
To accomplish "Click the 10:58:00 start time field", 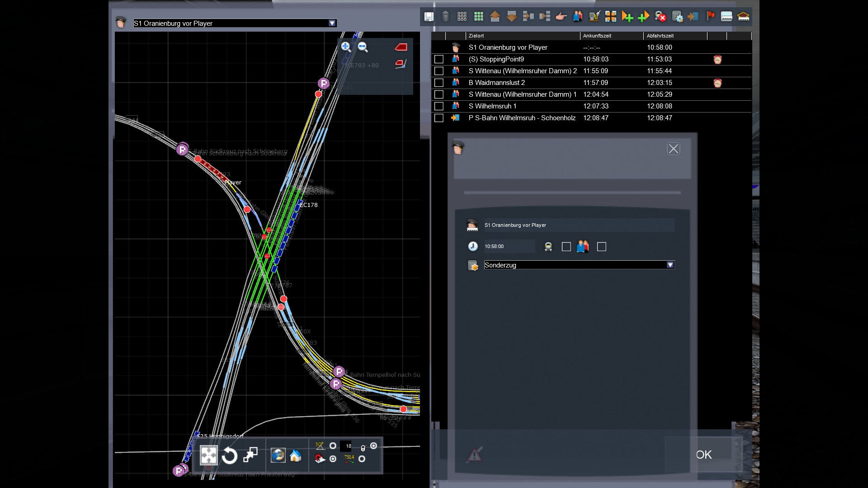I will tap(509, 247).
